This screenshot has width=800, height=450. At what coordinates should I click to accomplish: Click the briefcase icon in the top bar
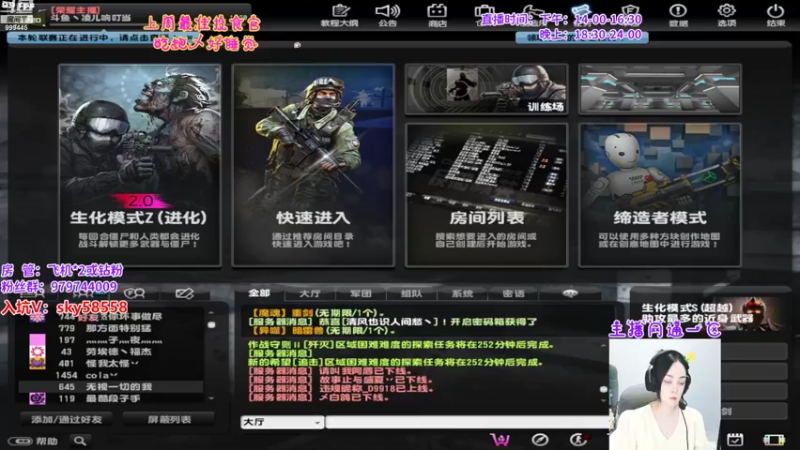(484, 11)
